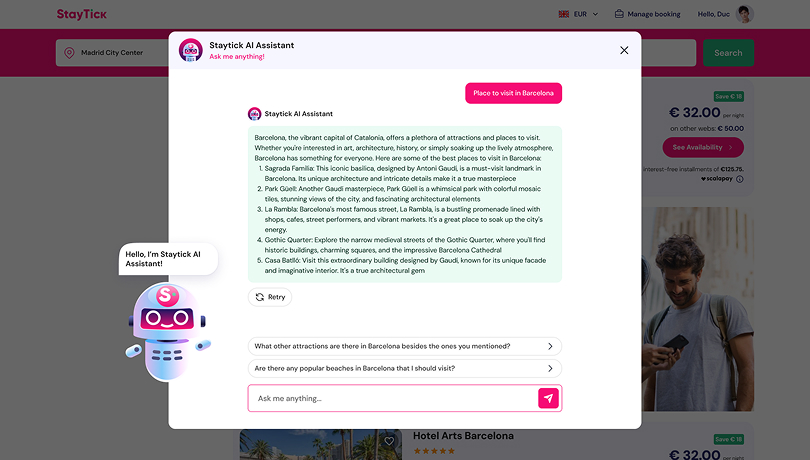
Task: Click the 'Place to visit in Barcelona' message bubble
Action: (513, 93)
